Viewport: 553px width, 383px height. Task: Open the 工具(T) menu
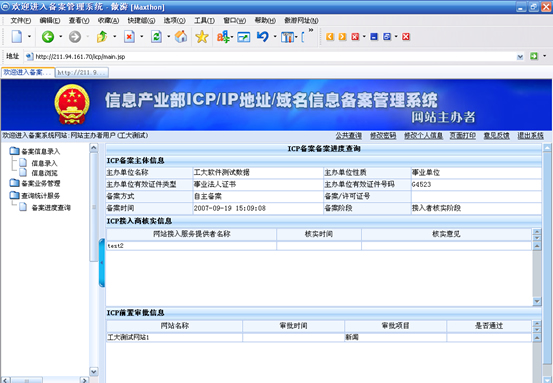(204, 20)
